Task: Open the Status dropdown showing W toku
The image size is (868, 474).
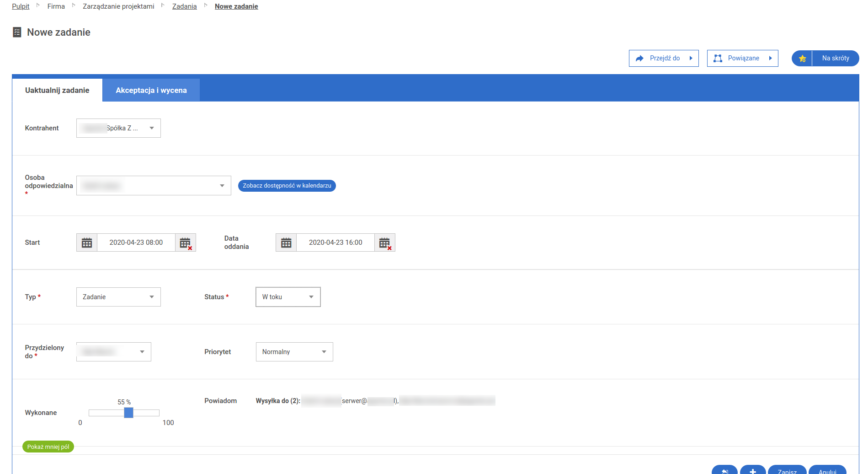Action: pos(311,297)
